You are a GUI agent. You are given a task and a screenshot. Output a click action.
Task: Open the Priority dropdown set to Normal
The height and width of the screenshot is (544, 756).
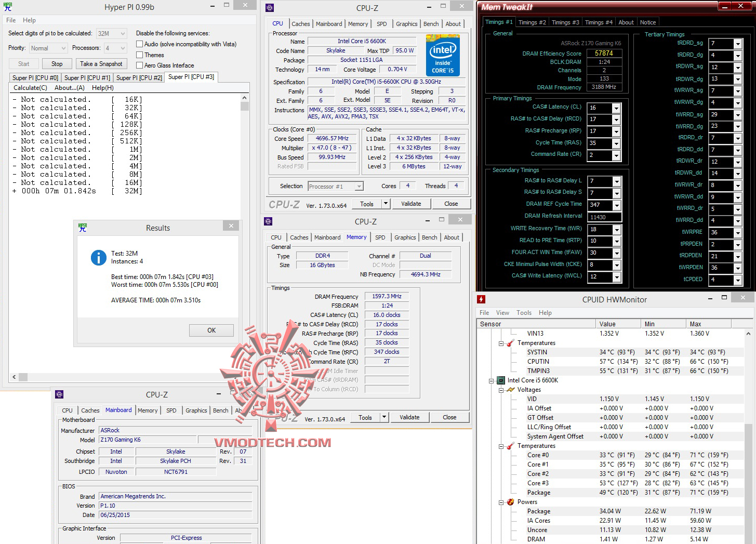pyautogui.click(x=48, y=48)
